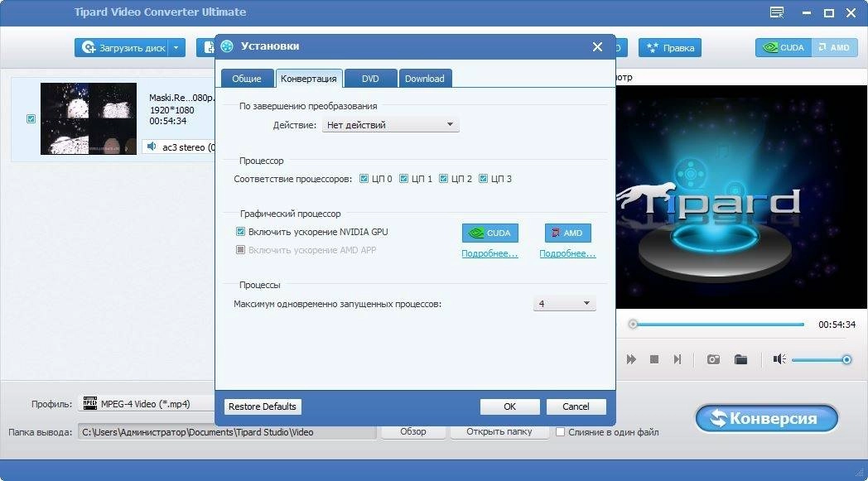
Task: Enable Слияние в один файл merge checkbox
Action: (560, 431)
